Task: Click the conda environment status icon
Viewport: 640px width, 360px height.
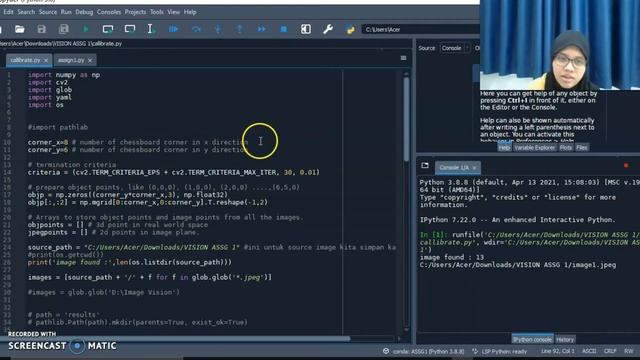Action: point(386,351)
